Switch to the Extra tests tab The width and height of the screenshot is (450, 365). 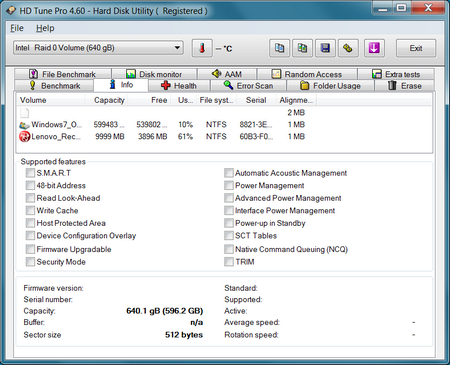tap(396, 74)
